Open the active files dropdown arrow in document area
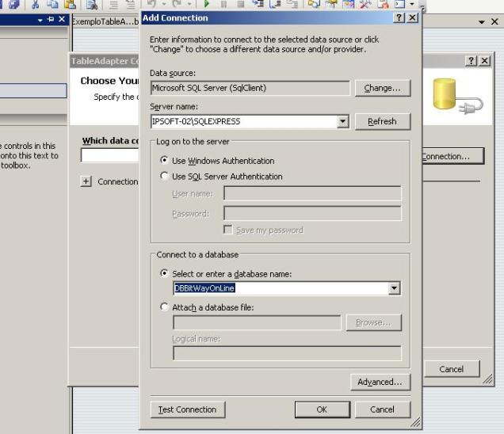 coord(482,22)
